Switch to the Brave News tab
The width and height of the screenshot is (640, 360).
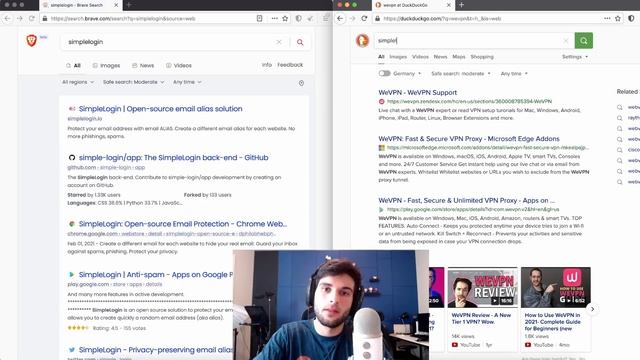[143, 65]
